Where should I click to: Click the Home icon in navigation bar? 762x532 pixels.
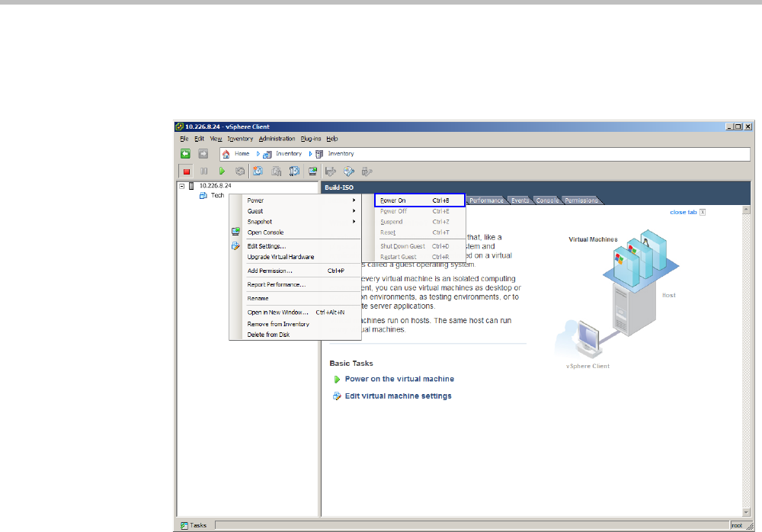click(227, 154)
